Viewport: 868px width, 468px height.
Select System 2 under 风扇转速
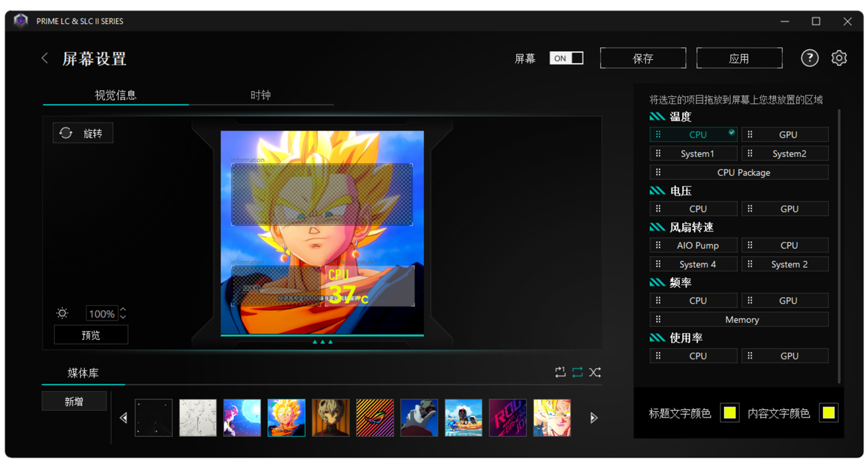[785, 264]
